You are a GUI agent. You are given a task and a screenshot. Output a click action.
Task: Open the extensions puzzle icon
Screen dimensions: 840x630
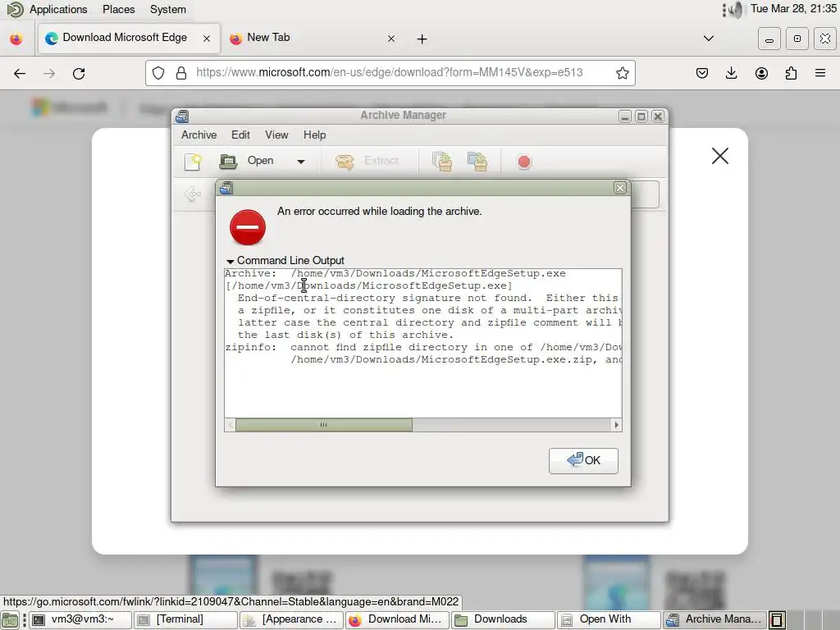pyautogui.click(x=791, y=73)
